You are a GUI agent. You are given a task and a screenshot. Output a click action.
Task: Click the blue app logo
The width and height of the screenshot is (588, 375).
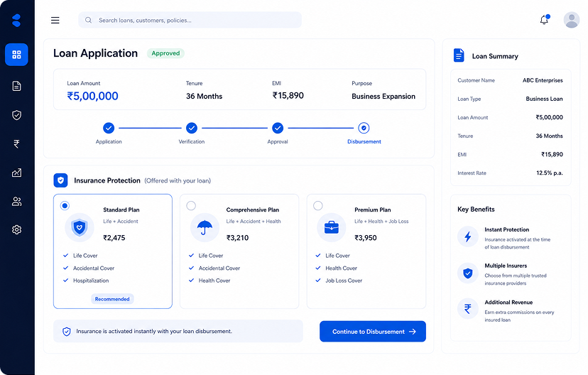click(x=16, y=21)
